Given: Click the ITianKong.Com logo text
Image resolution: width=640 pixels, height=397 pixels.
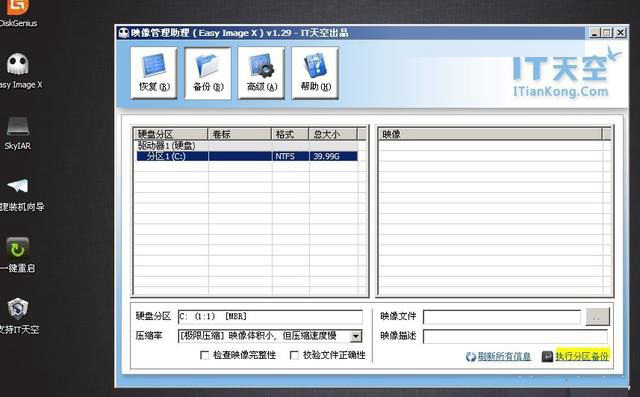Looking at the screenshot, I should pyautogui.click(x=560, y=91).
